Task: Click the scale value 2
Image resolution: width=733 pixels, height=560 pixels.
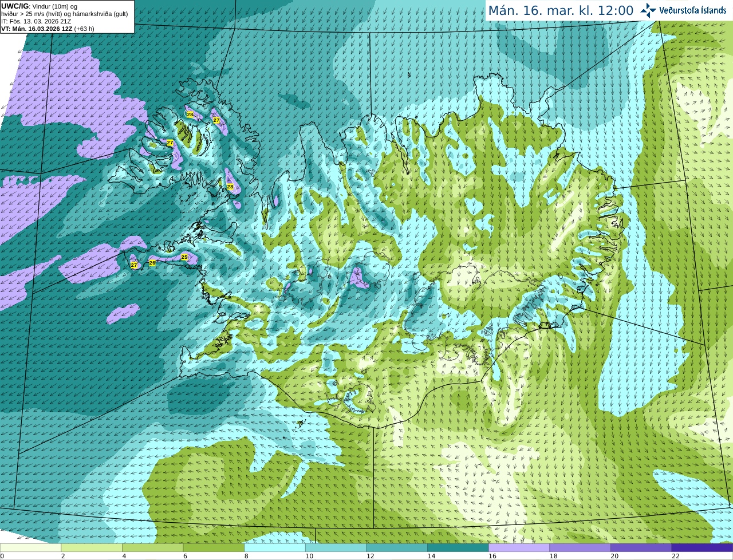Action: pos(63,556)
